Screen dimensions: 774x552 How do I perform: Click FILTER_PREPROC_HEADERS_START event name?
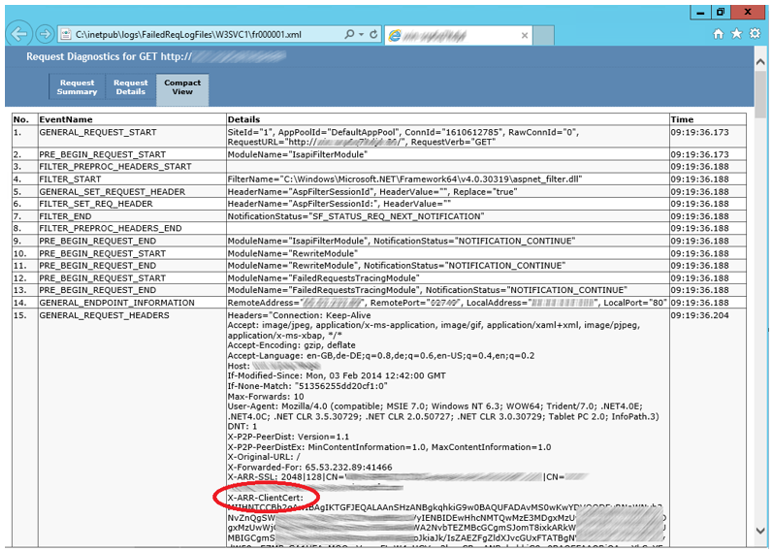coord(115,167)
